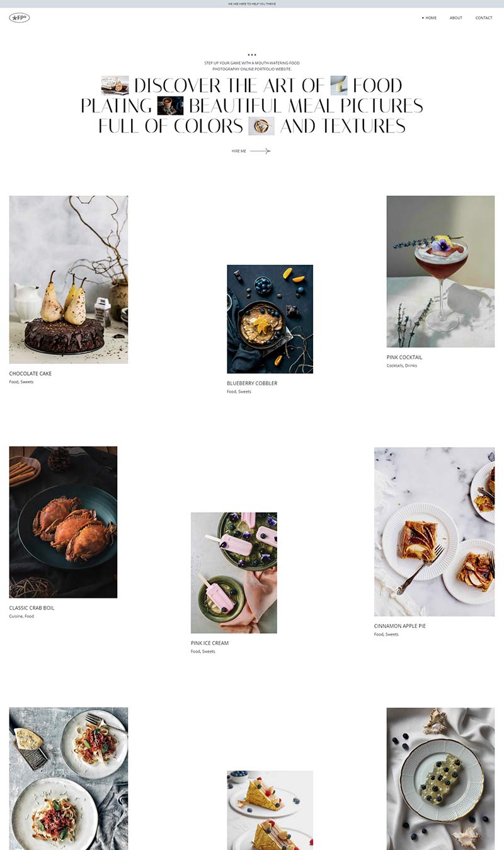Click the top announcement banner text
The image size is (504, 850).
252,4
